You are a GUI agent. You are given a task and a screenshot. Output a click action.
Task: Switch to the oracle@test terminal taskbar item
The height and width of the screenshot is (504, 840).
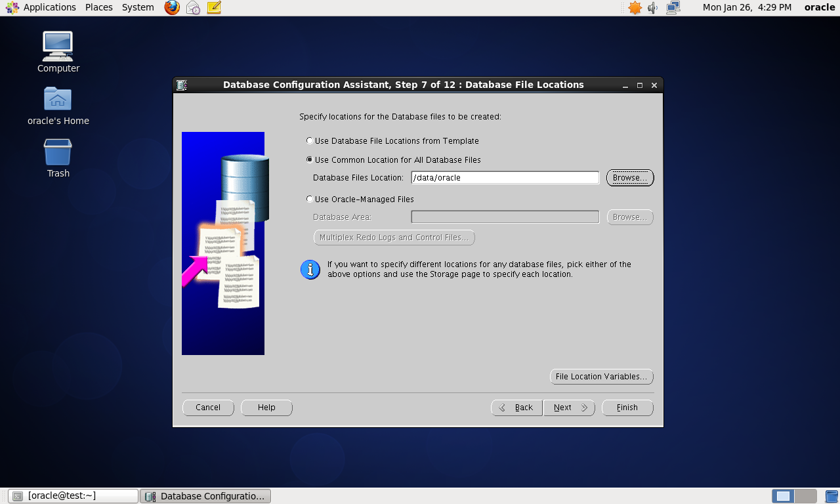coord(73,496)
